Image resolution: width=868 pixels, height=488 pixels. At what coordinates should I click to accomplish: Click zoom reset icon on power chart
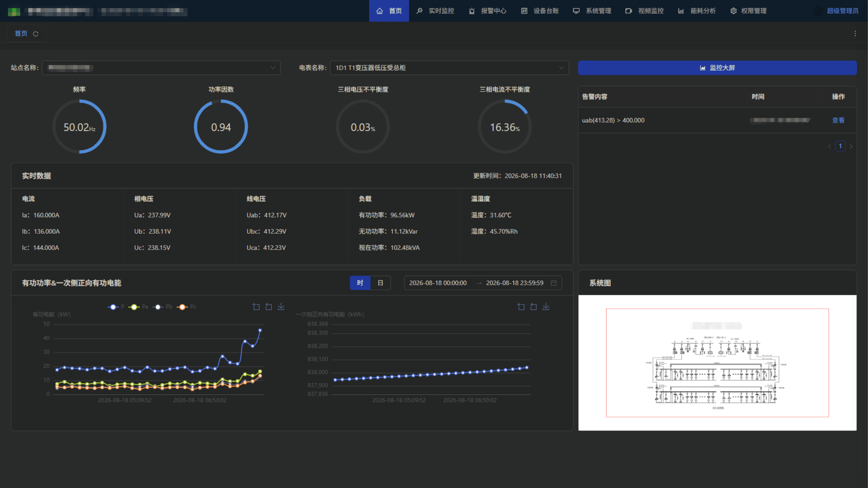click(x=269, y=306)
